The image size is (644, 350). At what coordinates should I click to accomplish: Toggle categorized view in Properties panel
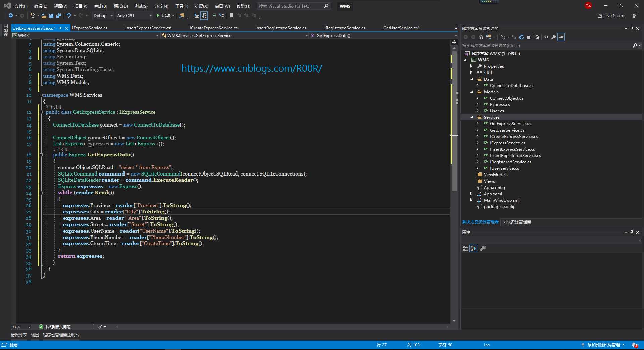[465, 248]
